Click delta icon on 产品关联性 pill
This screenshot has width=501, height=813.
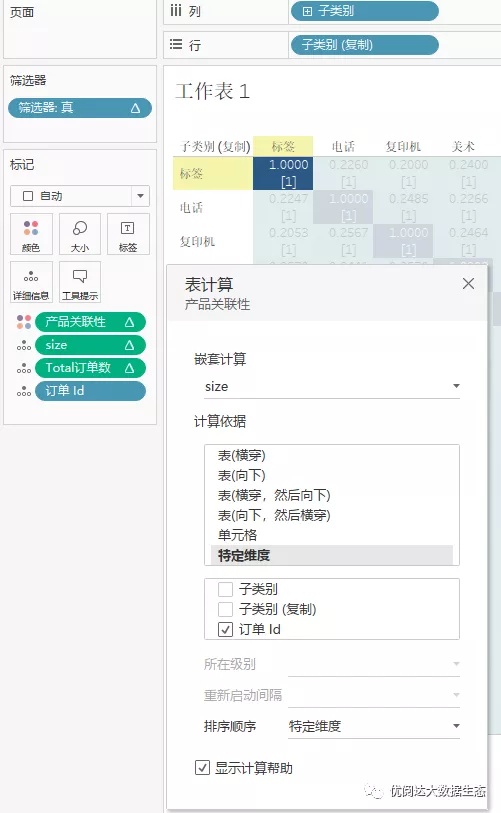coord(129,323)
